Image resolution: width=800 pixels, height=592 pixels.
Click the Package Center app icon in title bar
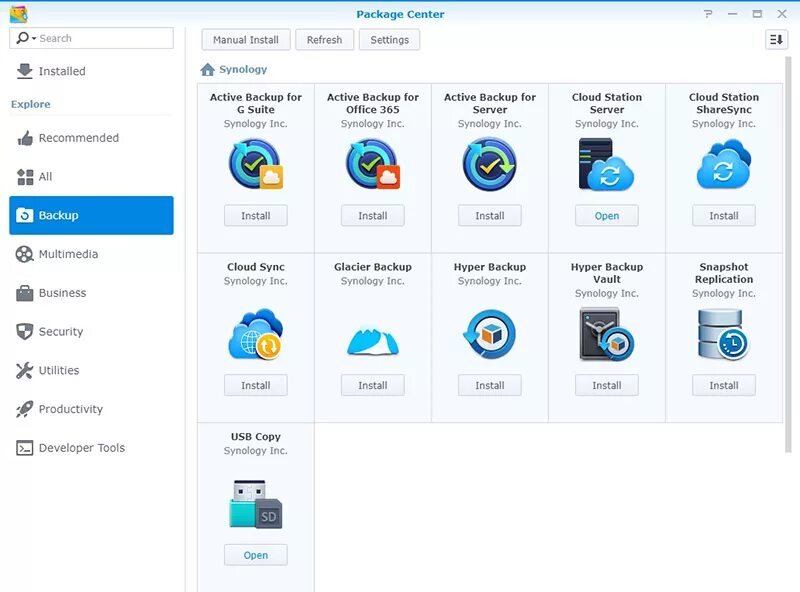coord(19,14)
